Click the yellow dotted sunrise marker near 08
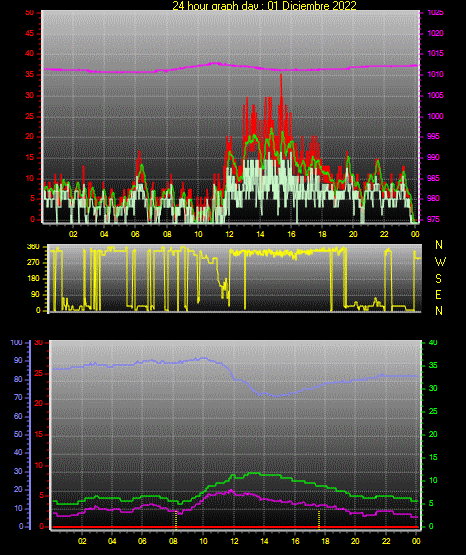 tap(176, 520)
